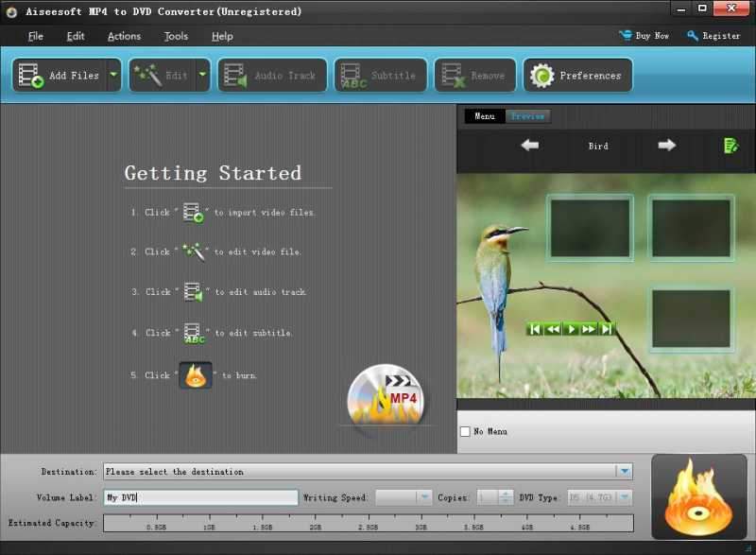Open the Tools menu

click(175, 36)
